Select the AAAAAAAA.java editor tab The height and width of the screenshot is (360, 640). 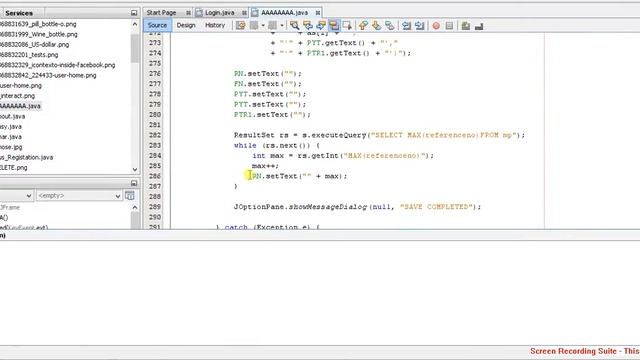(284, 13)
